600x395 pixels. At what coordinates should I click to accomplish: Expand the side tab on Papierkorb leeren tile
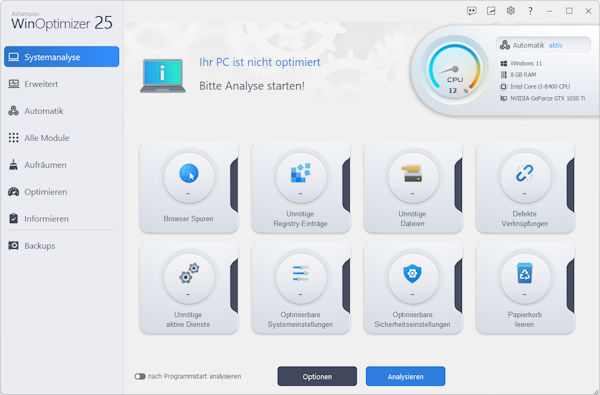[570, 286]
